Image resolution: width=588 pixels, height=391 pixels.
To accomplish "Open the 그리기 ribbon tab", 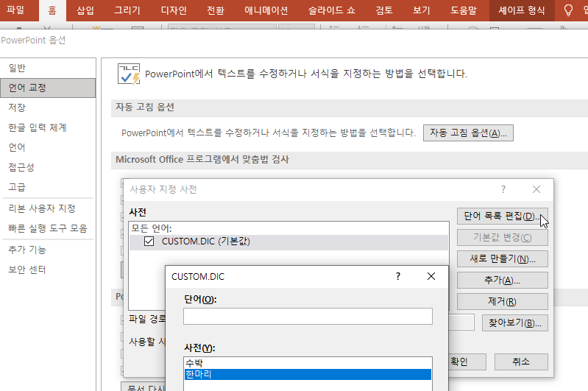I will click(127, 10).
